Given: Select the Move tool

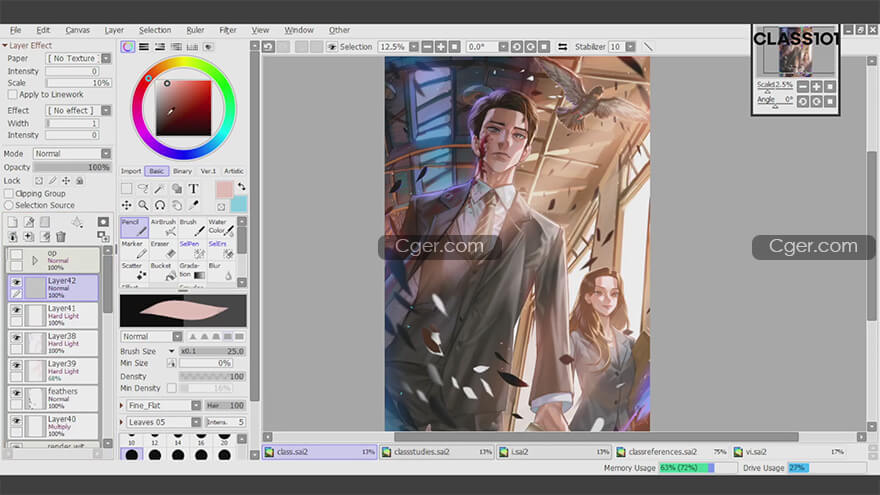Looking at the screenshot, I should (x=126, y=205).
